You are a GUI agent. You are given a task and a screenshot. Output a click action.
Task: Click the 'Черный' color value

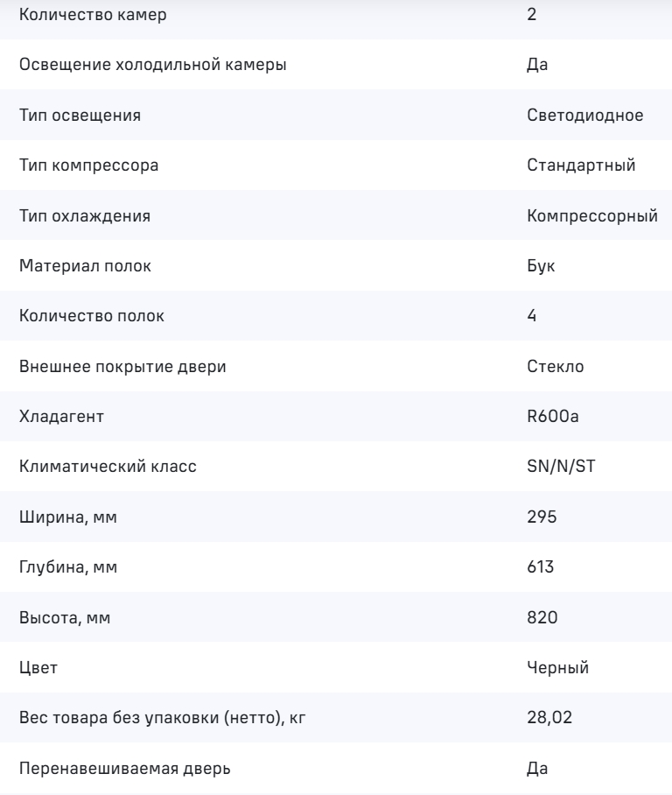pyautogui.click(x=558, y=668)
